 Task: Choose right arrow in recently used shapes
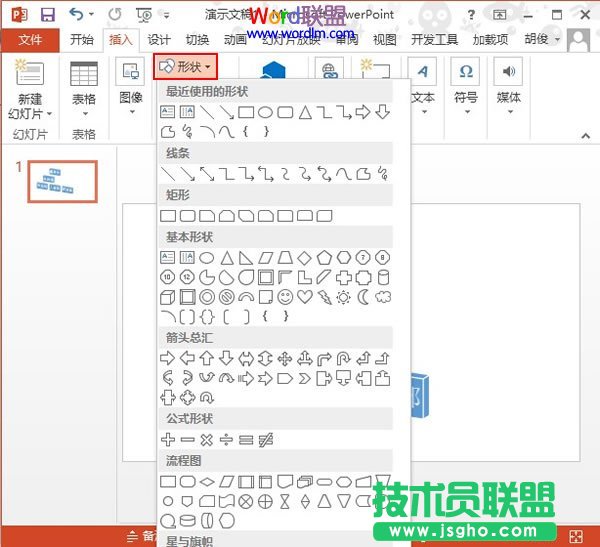[363, 112]
